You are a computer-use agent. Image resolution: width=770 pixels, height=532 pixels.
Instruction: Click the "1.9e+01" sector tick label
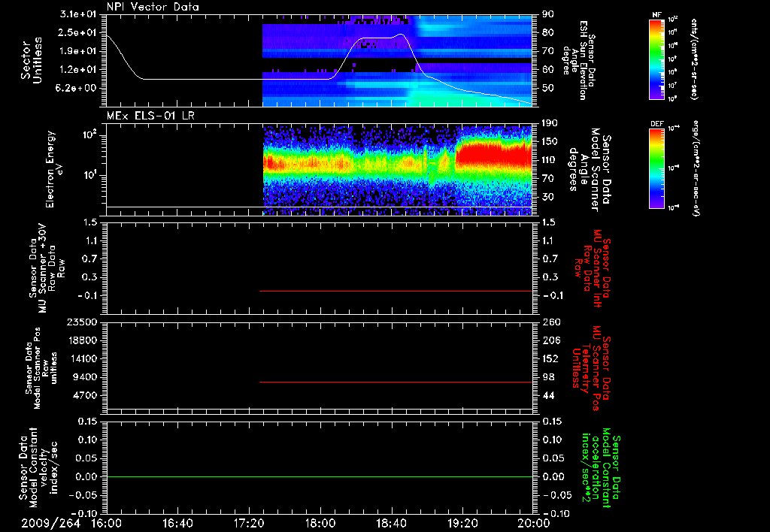tap(77, 51)
